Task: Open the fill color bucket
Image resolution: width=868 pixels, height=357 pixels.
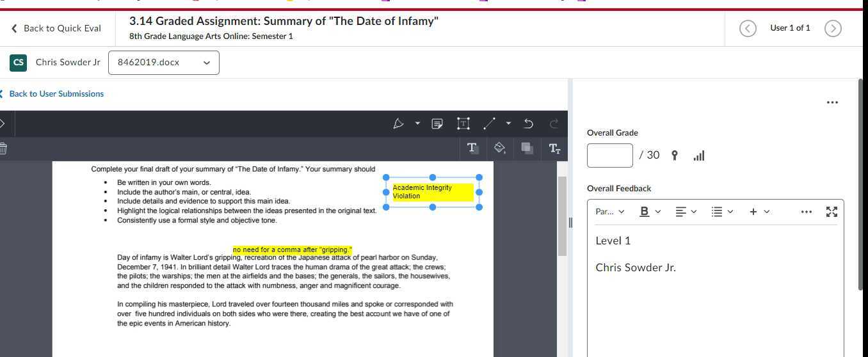Action: 500,148
